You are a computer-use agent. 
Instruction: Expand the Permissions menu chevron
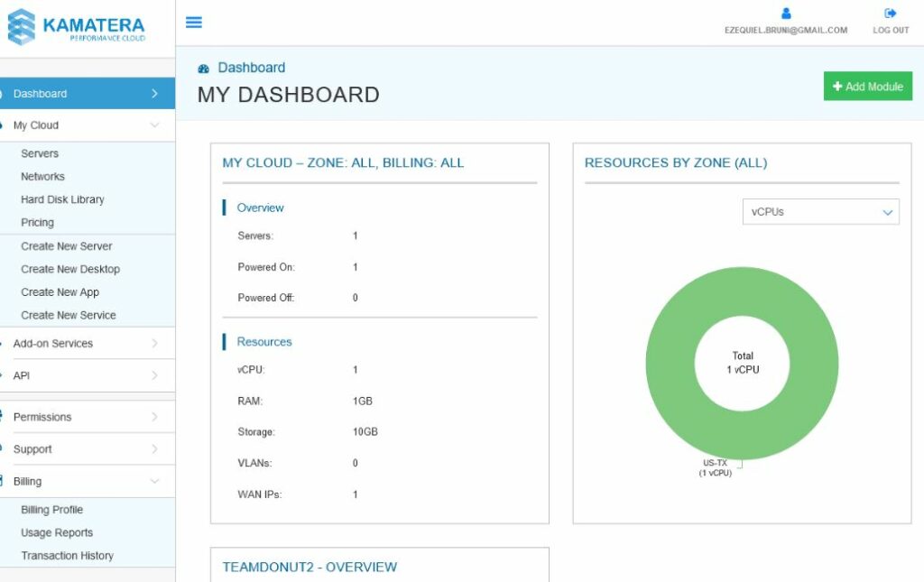click(154, 417)
